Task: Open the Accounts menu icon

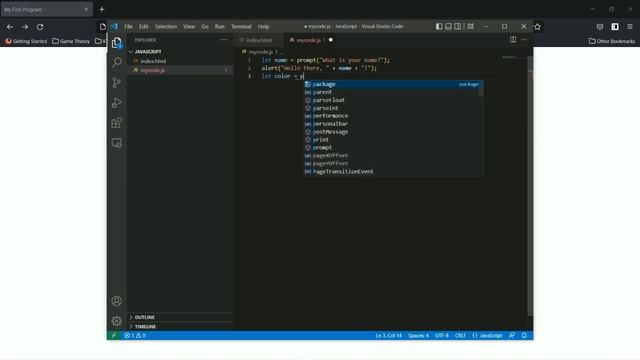Action: coord(117,301)
